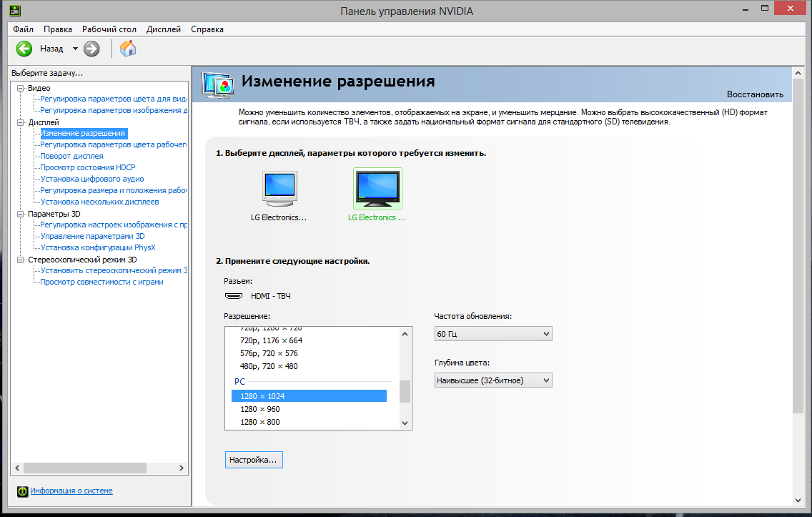Click the Восстановить link
This screenshot has height=517, width=812.
tap(755, 94)
